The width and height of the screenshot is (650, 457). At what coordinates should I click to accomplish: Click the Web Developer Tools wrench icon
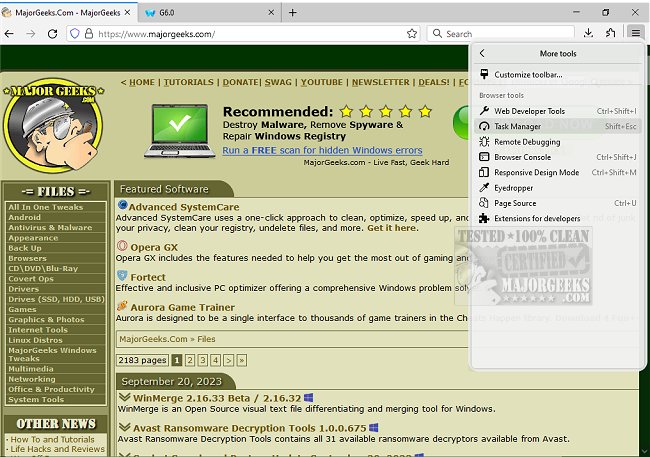point(484,111)
